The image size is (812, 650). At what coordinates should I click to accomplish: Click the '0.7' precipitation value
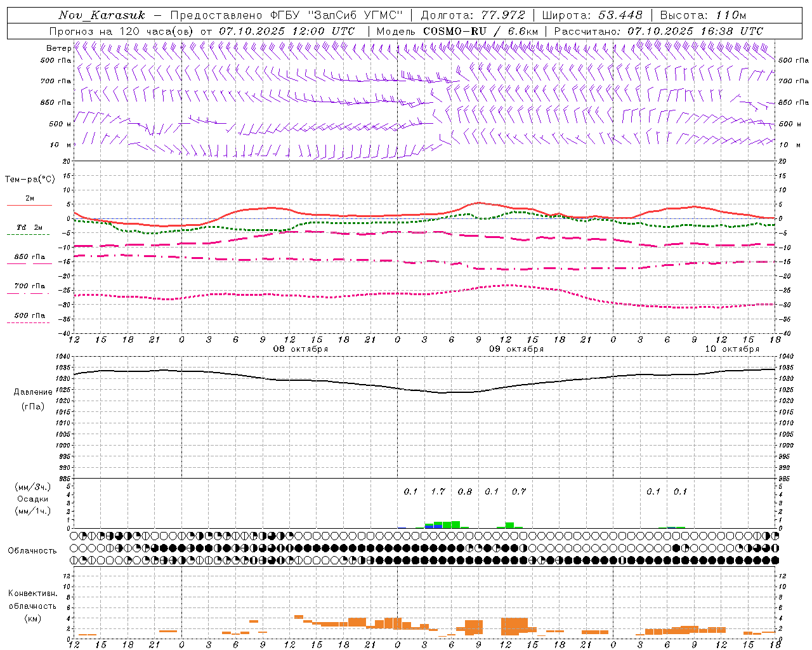519,491
